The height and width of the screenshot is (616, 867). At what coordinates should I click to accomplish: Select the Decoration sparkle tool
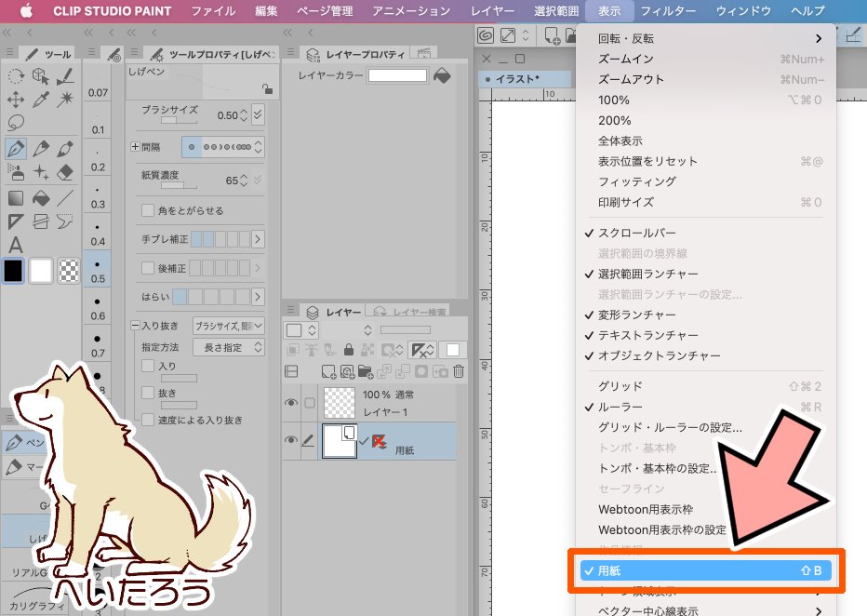(x=41, y=172)
